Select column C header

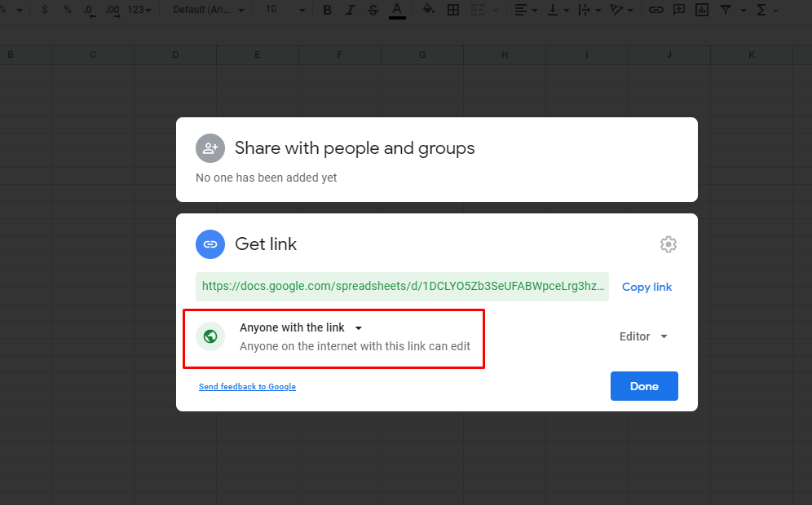point(93,55)
